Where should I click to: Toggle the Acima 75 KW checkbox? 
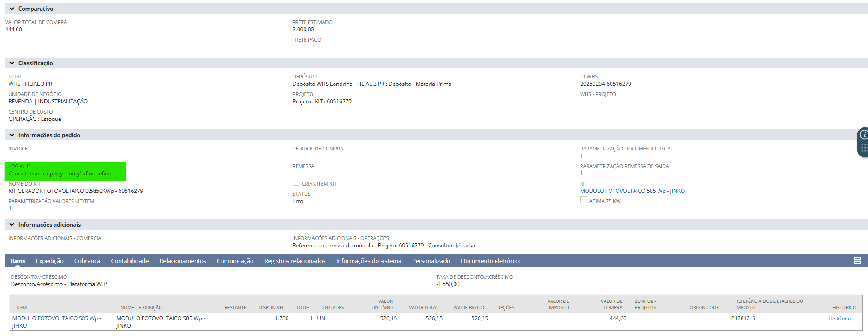point(583,200)
